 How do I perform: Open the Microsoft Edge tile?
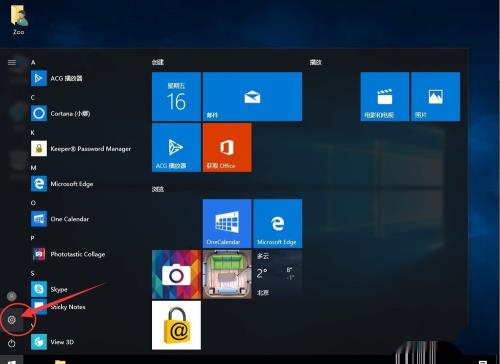(278, 224)
